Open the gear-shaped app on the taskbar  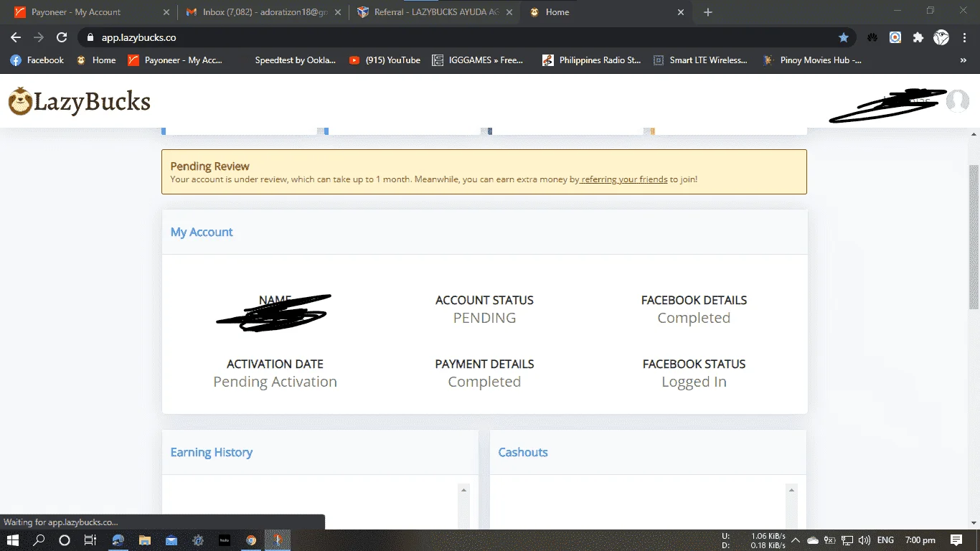pyautogui.click(x=198, y=540)
